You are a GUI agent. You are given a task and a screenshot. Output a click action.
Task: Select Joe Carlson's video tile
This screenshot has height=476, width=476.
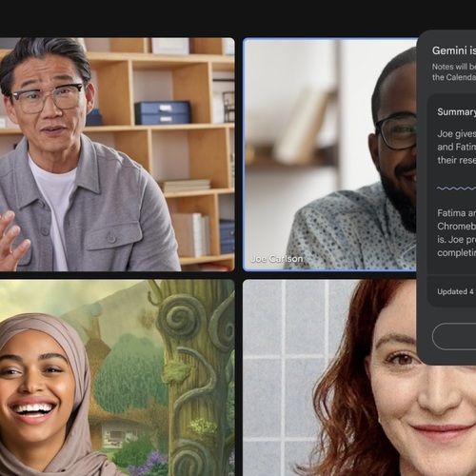(330, 154)
